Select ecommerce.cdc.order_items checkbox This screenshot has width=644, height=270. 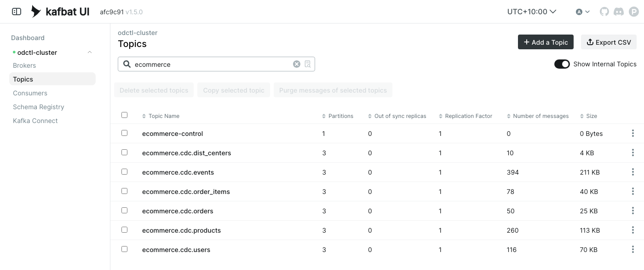coord(124,191)
